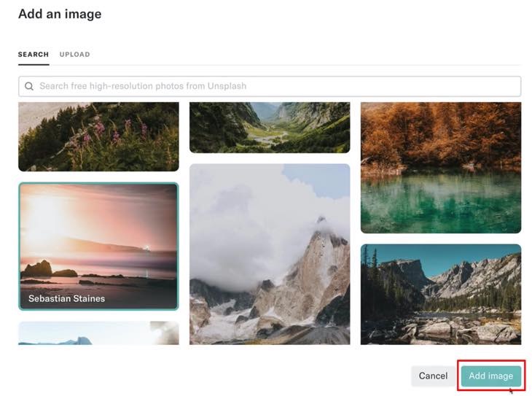Click the magnifying glass search icon

(x=29, y=86)
